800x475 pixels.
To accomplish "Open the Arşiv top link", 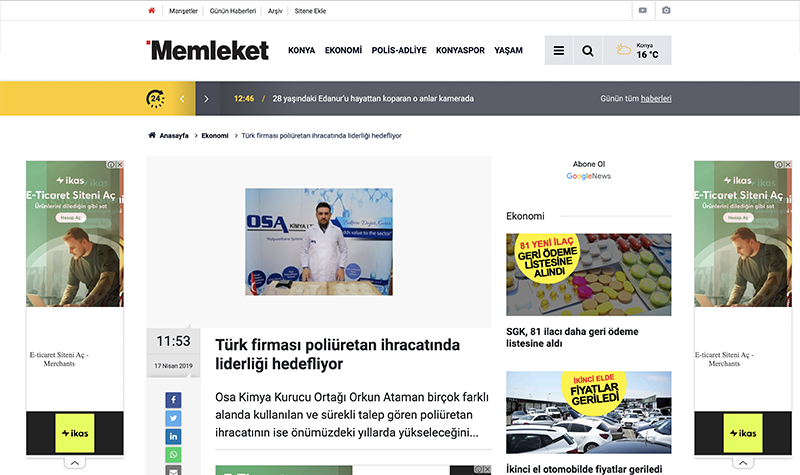I will [x=275, y=11].
